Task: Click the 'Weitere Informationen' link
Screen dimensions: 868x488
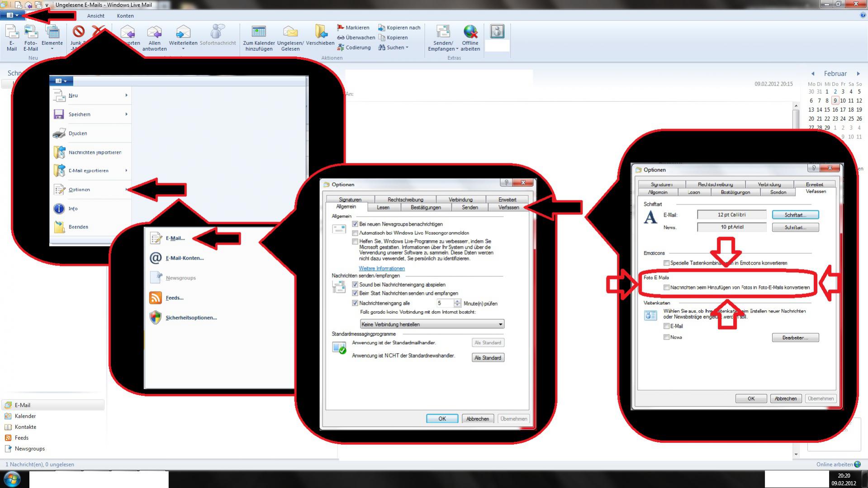Action: pyautogui.click(x=382, y=269)
